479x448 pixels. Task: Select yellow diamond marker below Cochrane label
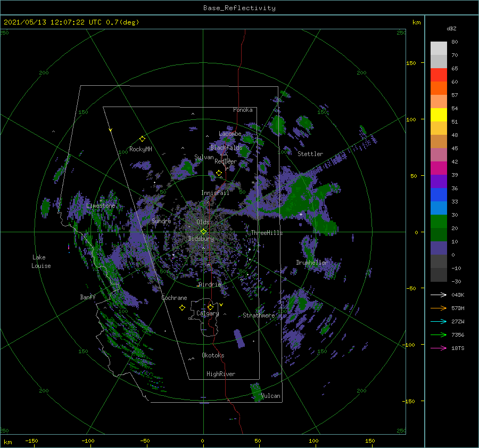point(182,308)
